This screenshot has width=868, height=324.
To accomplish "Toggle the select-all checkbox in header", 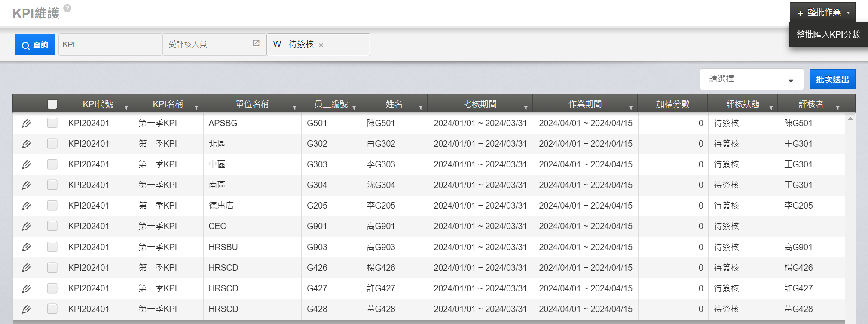I will click(x=52, y=104).
